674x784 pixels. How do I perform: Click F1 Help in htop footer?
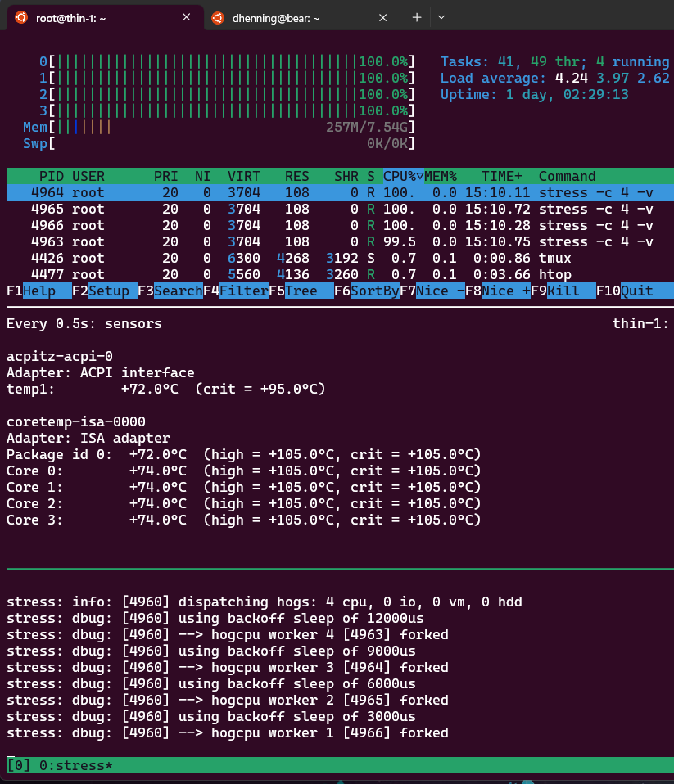(x=39, y=291)
